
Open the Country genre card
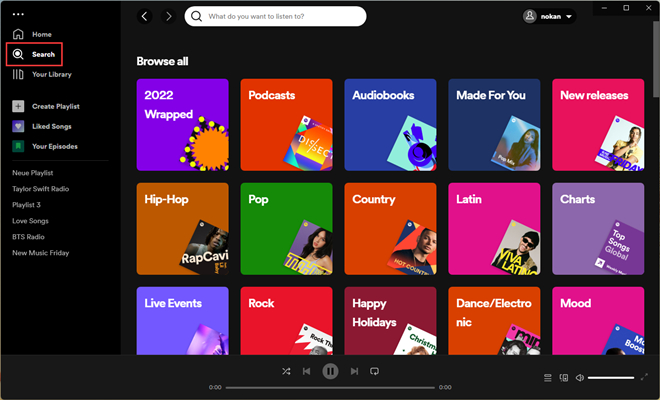point(390,229)
